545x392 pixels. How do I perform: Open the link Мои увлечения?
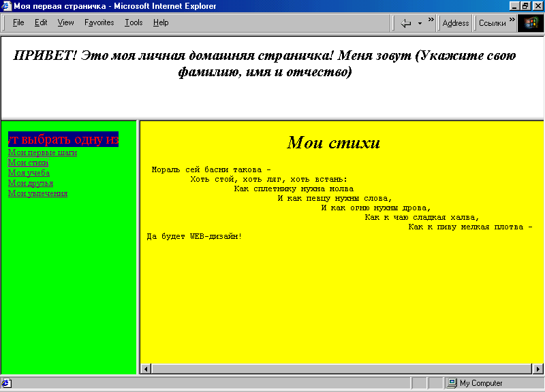pyautogui.click(x=37, y=193)
